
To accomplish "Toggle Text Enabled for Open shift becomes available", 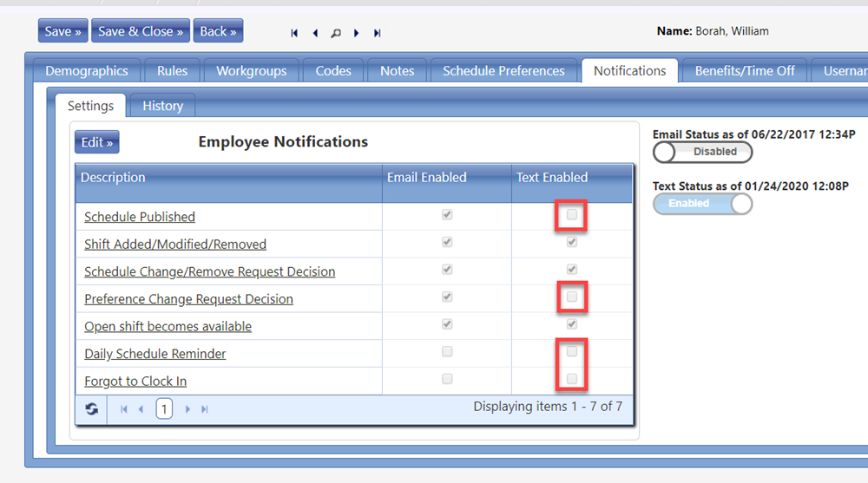I will 572,324.
